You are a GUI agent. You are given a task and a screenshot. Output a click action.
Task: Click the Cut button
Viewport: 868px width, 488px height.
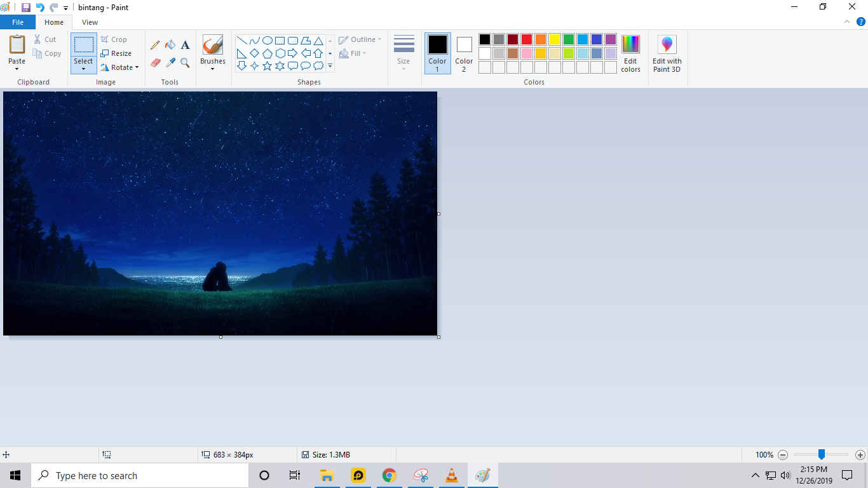tap(45, 39)
